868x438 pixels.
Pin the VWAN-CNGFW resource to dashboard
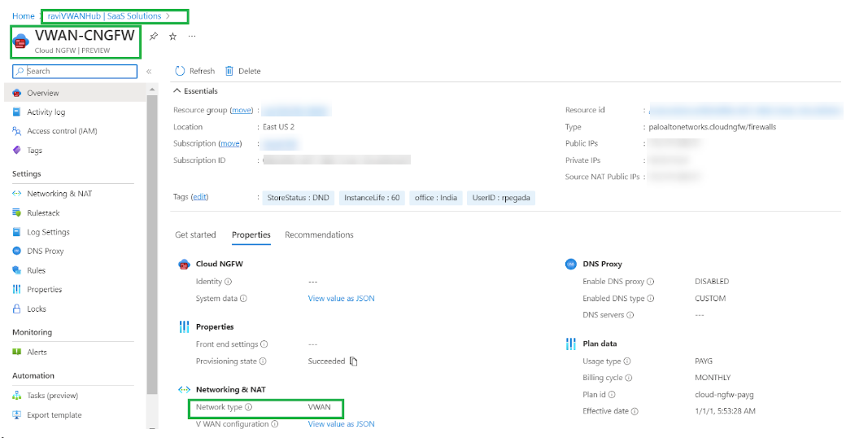point(154,37)
